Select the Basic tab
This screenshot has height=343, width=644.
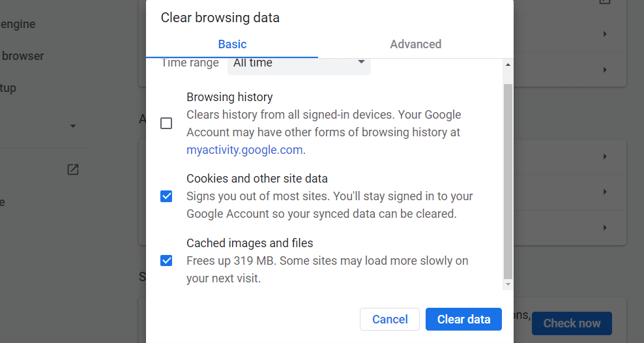coord(232,44)
